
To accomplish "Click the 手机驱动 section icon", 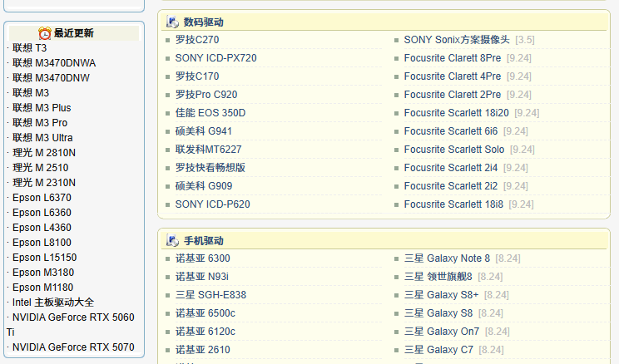I will pyautogui.click(x=172, y=240).
